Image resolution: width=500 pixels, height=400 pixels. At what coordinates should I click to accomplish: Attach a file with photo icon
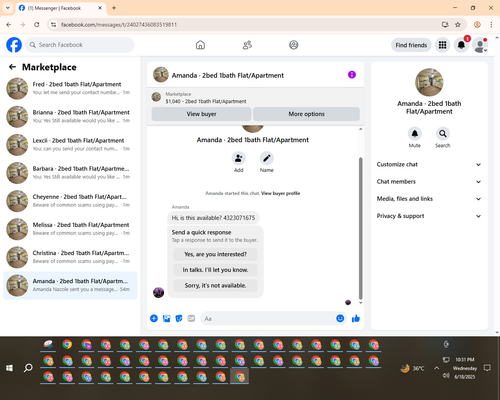tap(166, 318)
